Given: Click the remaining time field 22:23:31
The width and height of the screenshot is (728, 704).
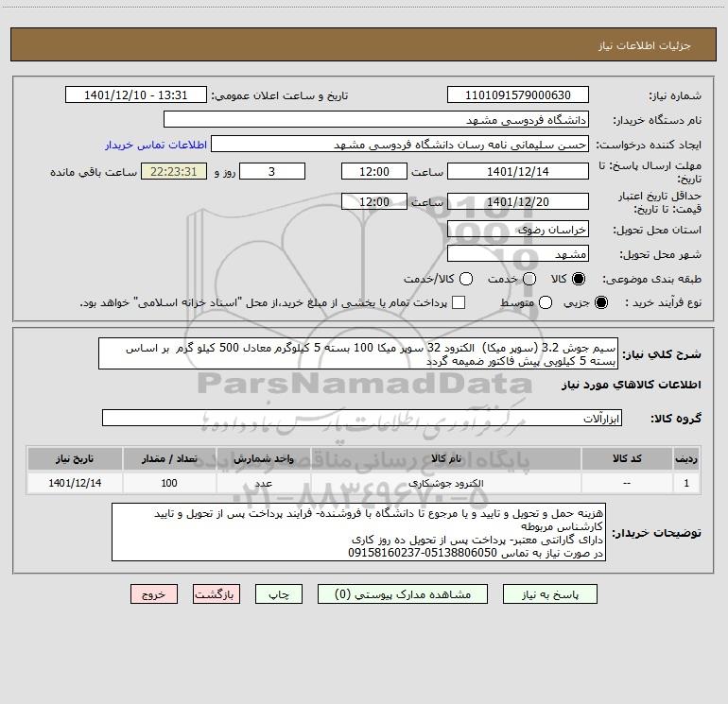Looking at the screenshot, I should tap(174, 171).
